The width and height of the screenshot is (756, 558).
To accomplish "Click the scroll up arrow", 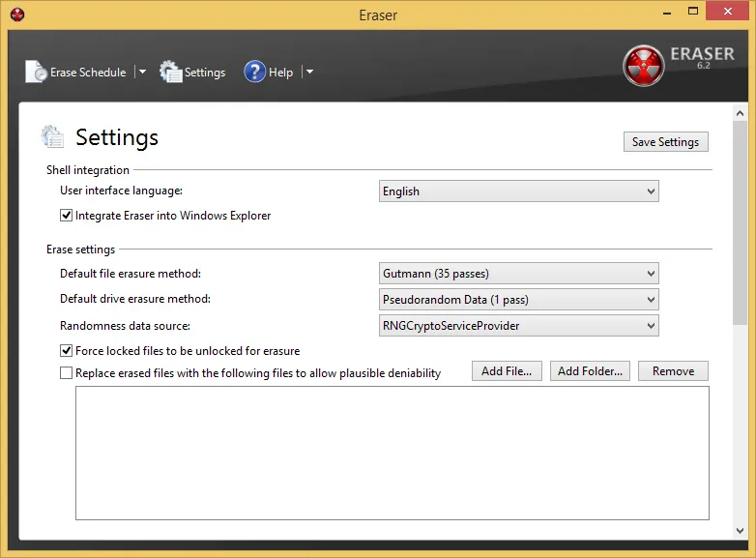I will coord(741,113).
